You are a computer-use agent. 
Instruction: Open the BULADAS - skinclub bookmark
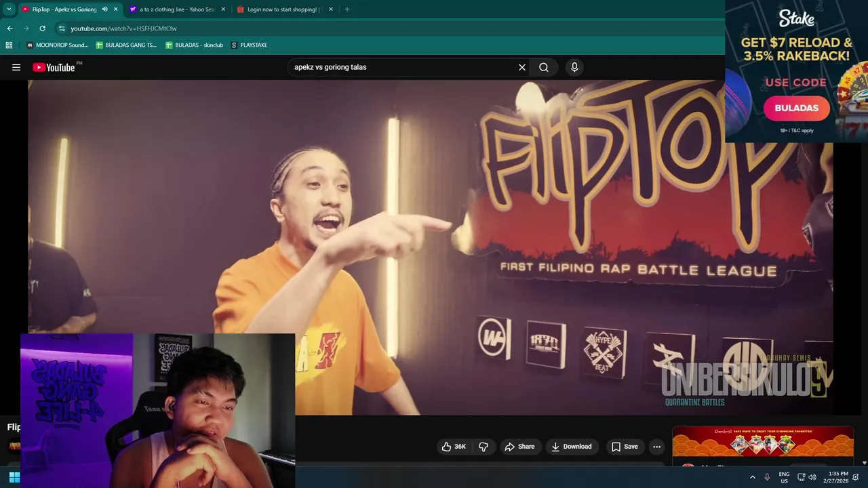click(x=194, y=45)
